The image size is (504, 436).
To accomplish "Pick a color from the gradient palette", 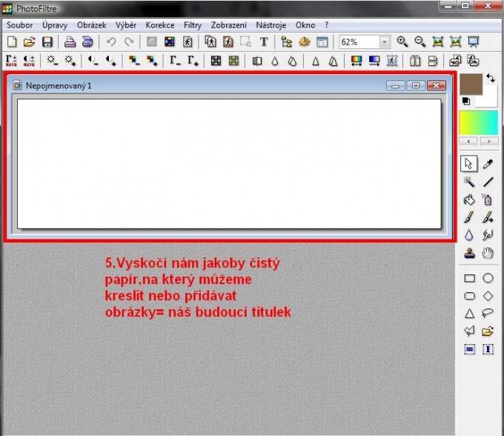I will pos(478,123).
